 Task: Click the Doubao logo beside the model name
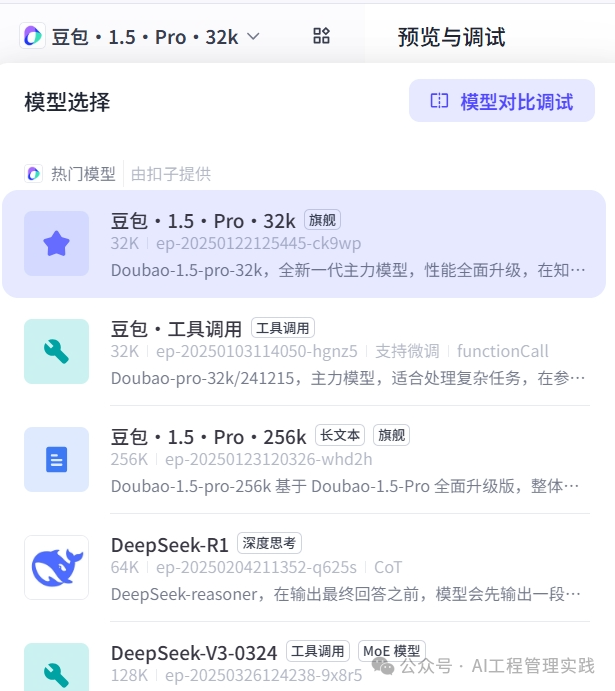click(x=32, y=37)
